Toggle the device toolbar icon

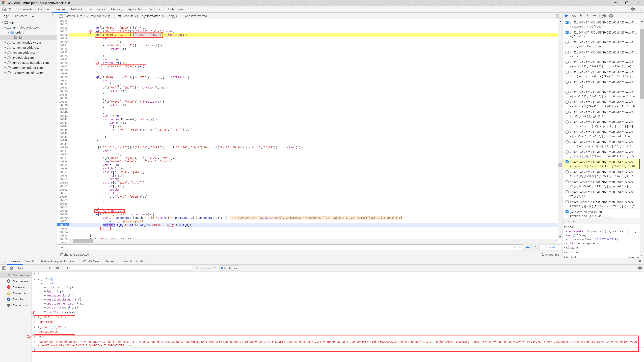[11, 9]
